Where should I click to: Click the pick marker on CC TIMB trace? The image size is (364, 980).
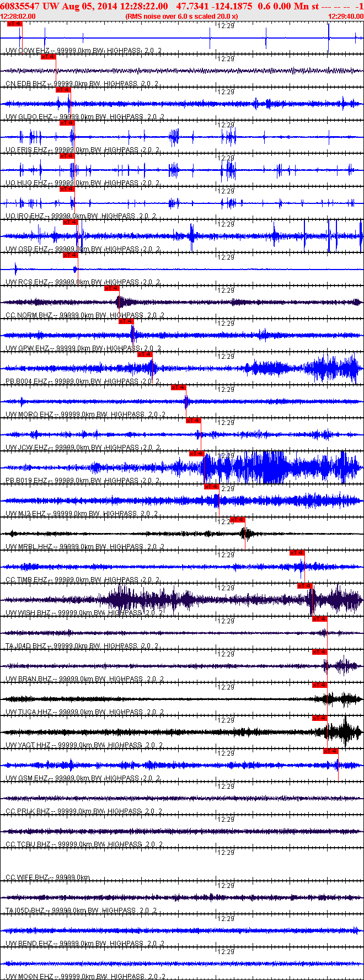297,553
